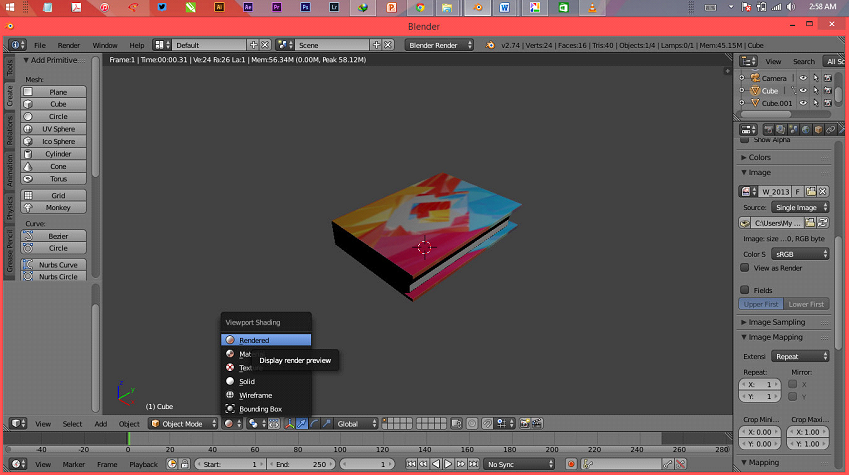Image resolution: width=849 pixels, height=475 pixels.
Task: Open the Blender Render engine dropdown
Action: click(x=439, y=45)
